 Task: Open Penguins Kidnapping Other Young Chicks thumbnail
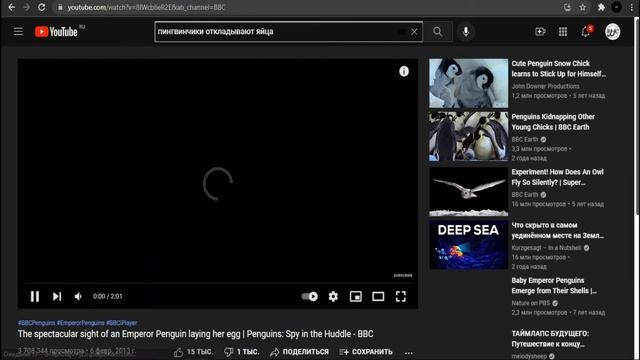tap(468, 136)
